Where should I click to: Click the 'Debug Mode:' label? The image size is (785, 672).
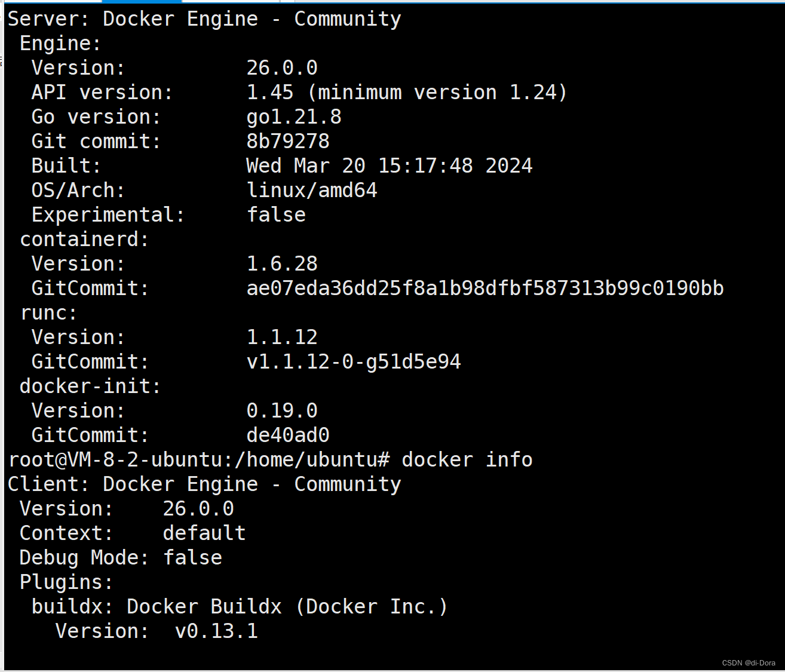coord(84,558)
